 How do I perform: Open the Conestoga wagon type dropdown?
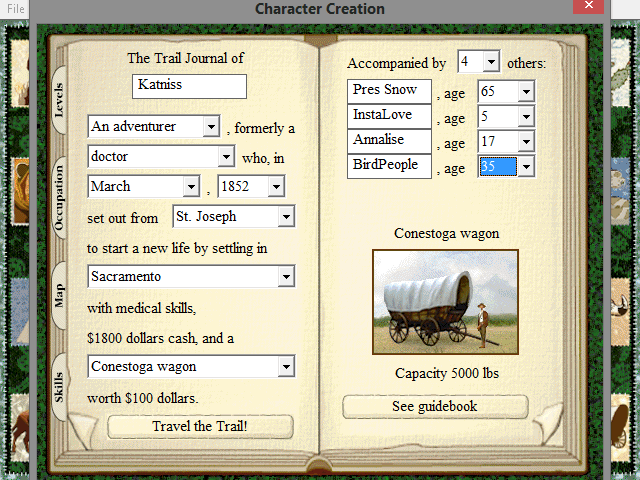(286, 367)
